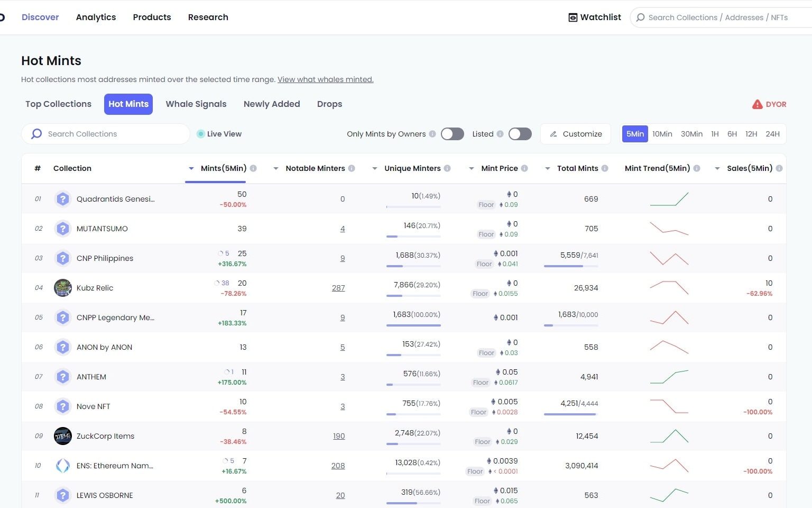Image resolution: width=812 pixels, height=508 pixels.
Task: Switch to Drops tab
Action: coord(329,104)
